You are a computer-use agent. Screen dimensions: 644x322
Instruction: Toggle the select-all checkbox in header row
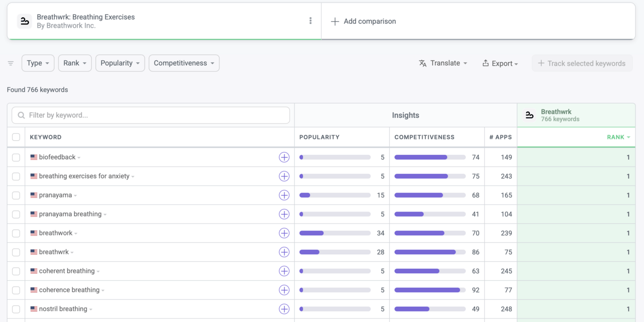point(16,137)
